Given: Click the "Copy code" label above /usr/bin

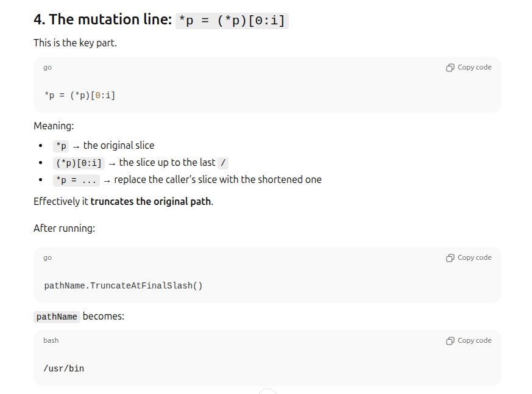Looking at the screenshot, I should click(474, 340).
